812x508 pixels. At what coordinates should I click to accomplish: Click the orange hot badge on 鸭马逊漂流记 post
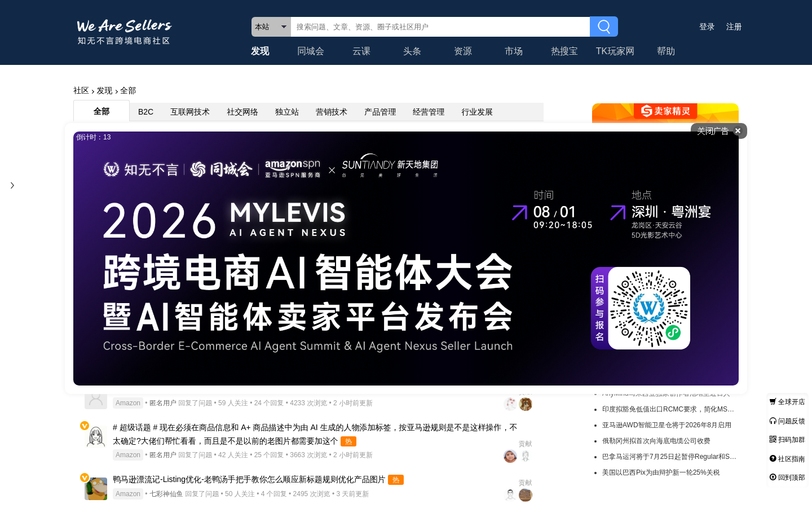point(396,480)
